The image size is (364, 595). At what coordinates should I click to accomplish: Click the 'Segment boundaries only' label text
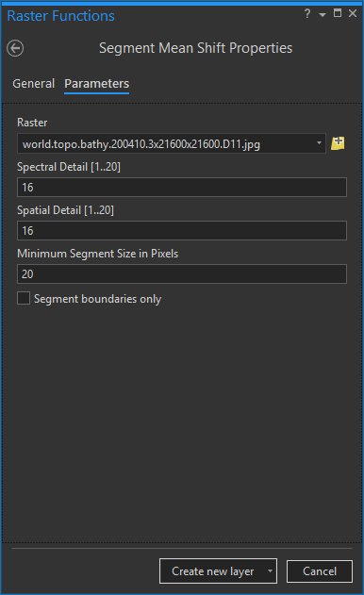click(x=97, y=299)
